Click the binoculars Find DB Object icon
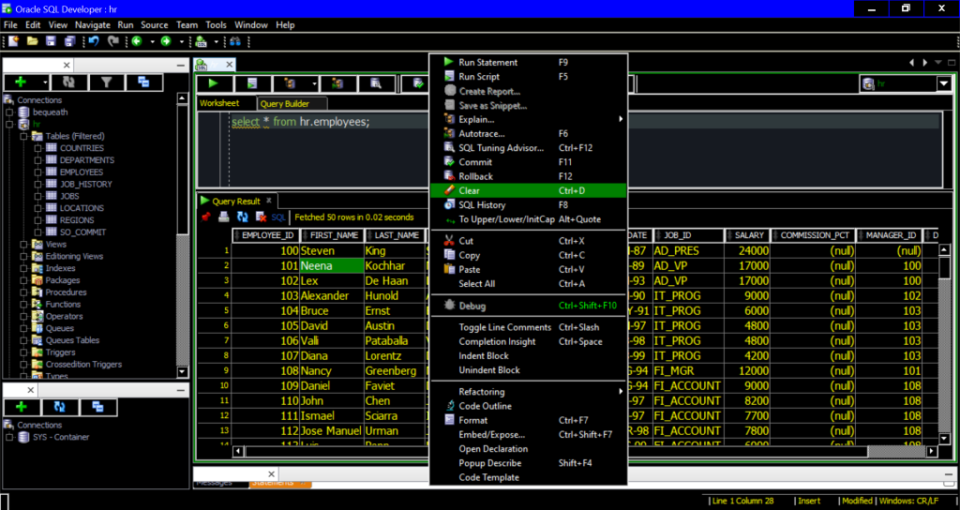 (x=235, y=41)
